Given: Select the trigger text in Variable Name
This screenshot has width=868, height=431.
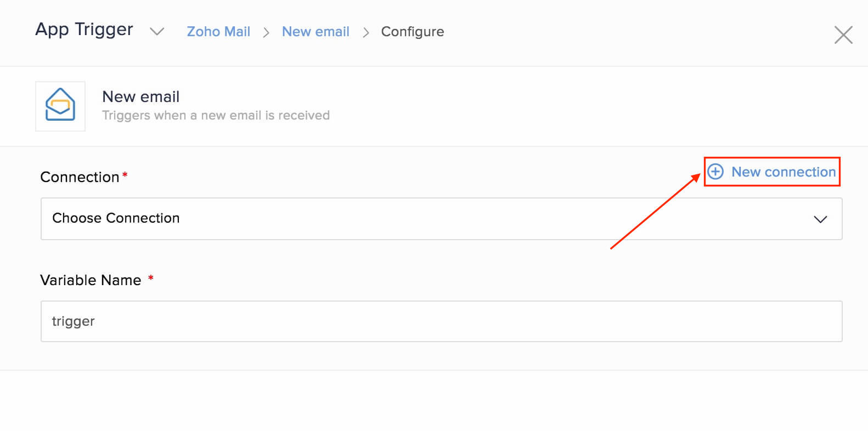Looking at the screenshot, I should click(73, 321).
